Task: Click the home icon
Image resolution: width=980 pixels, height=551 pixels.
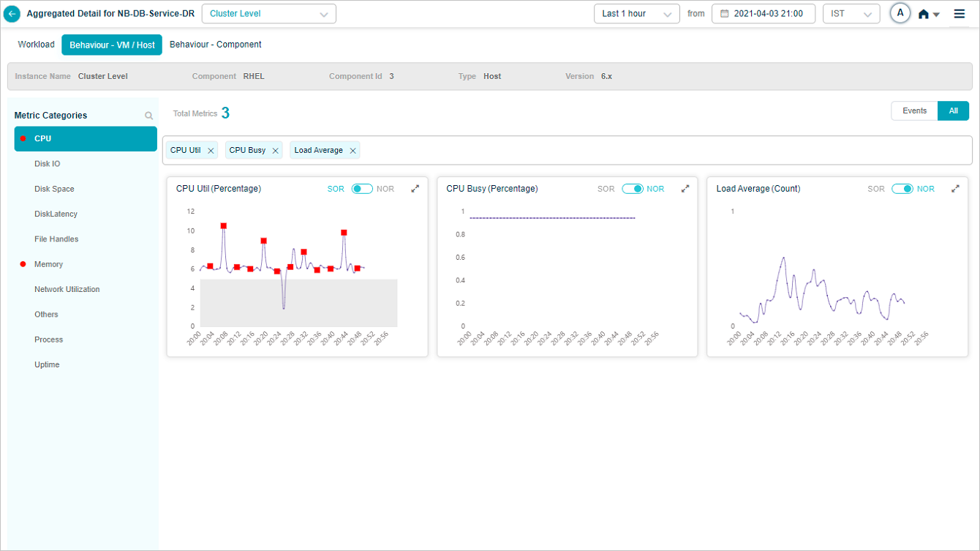Action: click(x=924, y=14)
